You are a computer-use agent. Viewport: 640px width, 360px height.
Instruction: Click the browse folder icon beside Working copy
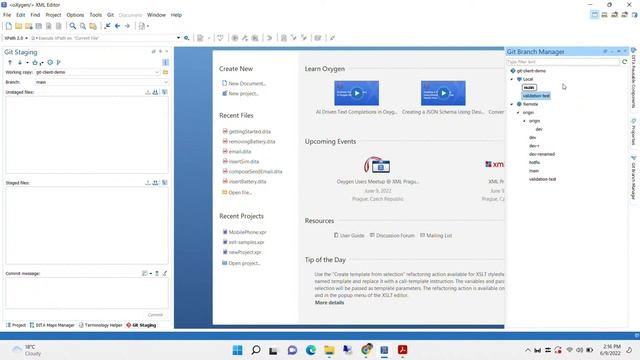click(165, 72)
